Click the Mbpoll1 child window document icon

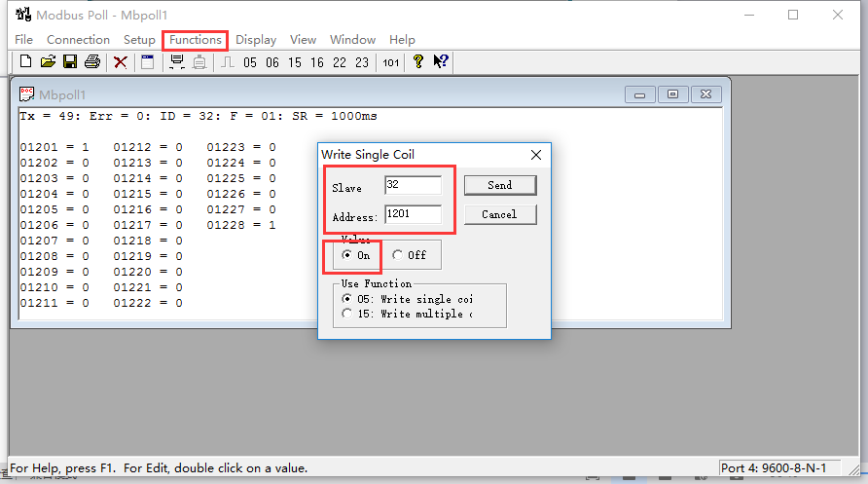[x=26, y=94]
